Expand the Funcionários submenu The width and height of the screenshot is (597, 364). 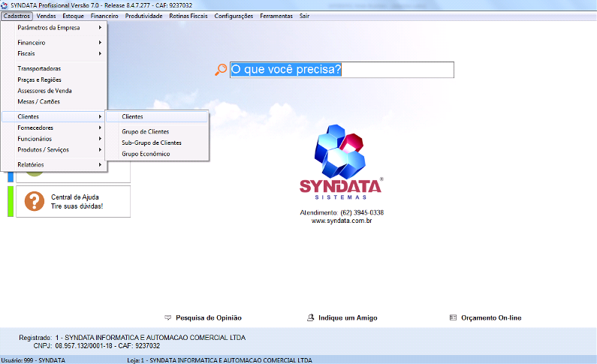point(54,139)
